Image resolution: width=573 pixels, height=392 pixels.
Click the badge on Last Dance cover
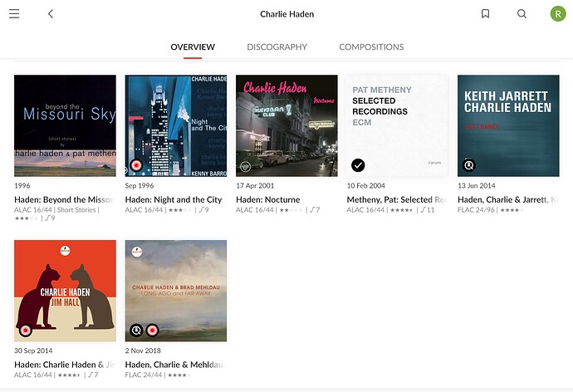pos(469,165)
